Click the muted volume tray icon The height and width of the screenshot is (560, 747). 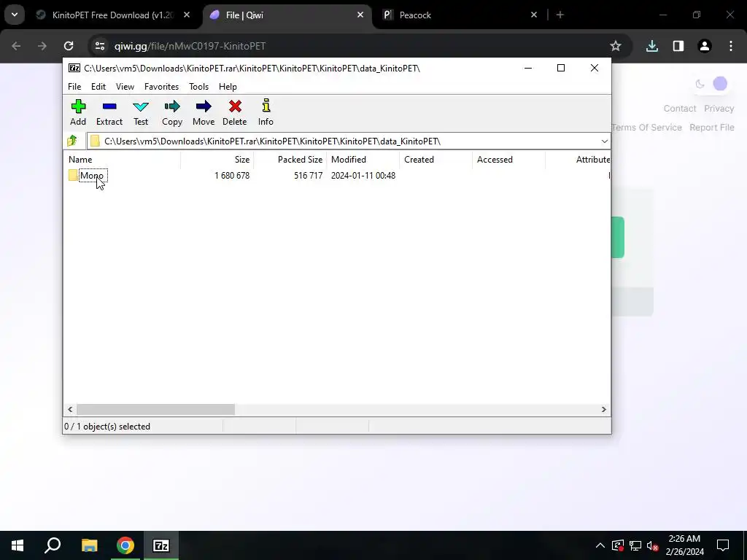click(653, 545)
